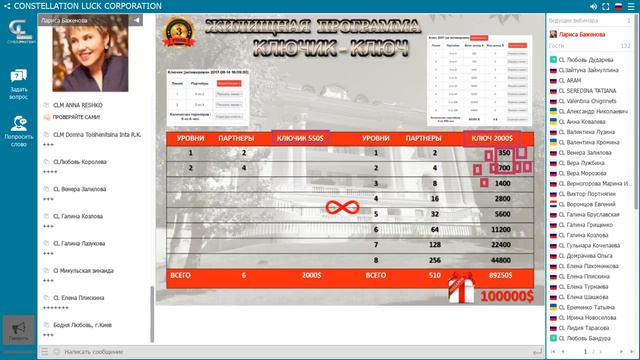640x360 pixels.
Task: Send message with the enter arrow icon
Action: (537, 351)
